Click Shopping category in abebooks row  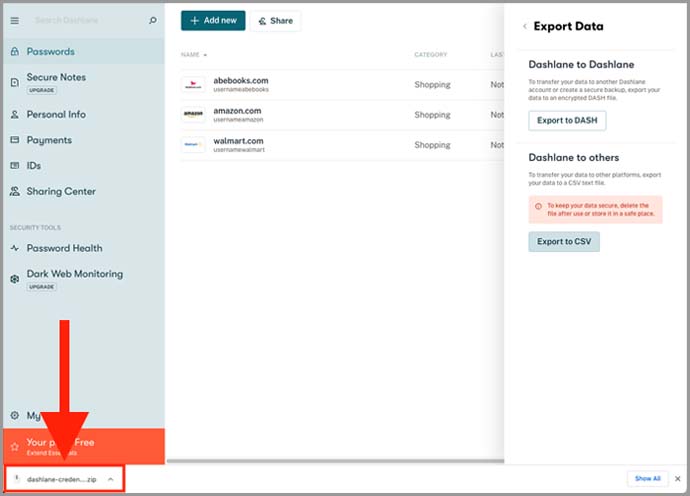[x=432, y=85]
